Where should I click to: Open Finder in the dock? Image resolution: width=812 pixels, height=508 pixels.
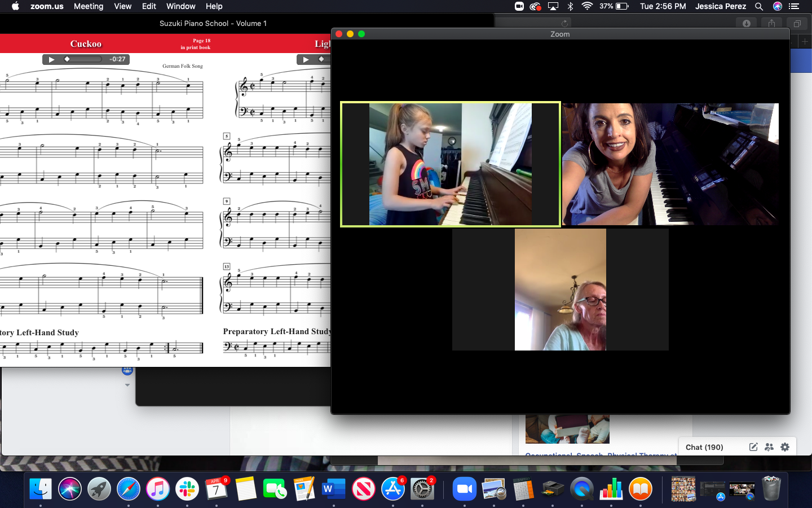(41, 489)
